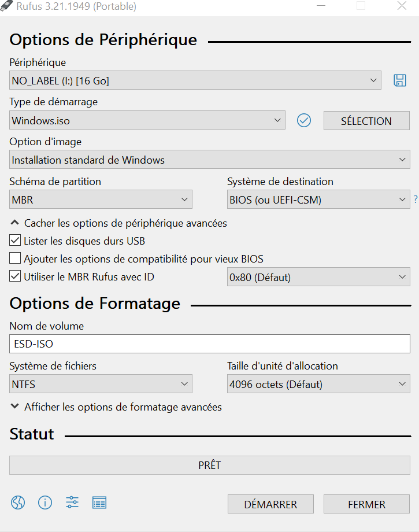419x532 pixels.
Task: Open the 0x80 (Défaut) BIOS ID dropdown
Action: point(318,277)
